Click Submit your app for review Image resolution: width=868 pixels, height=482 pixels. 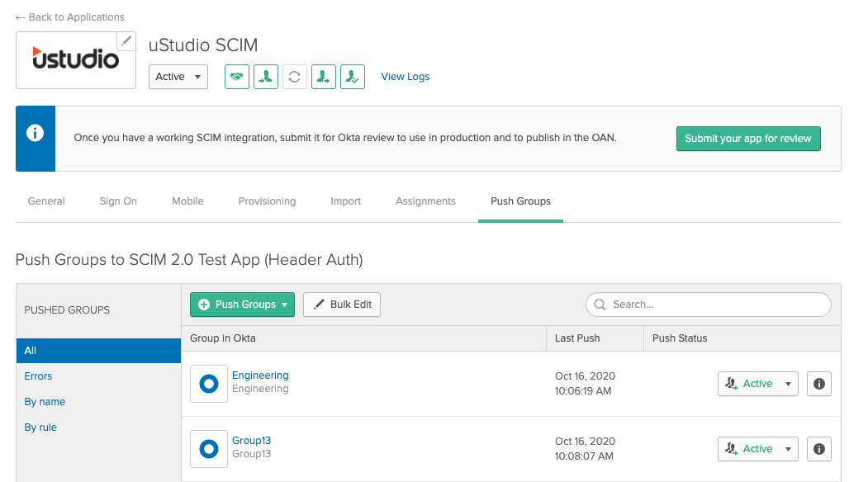pos(748,139)
